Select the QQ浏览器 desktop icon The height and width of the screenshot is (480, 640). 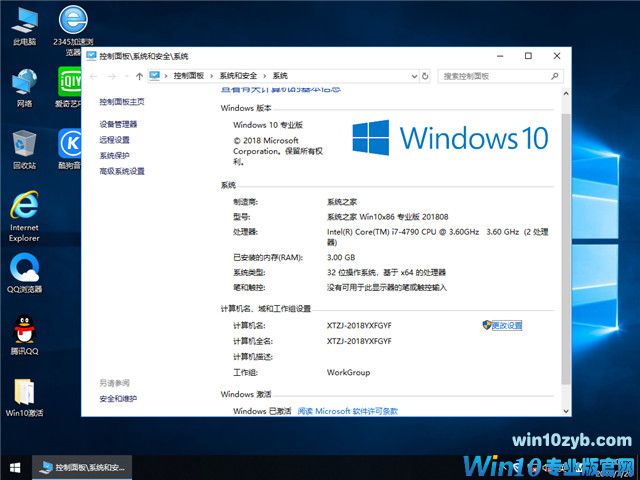(x=24, y=273)
